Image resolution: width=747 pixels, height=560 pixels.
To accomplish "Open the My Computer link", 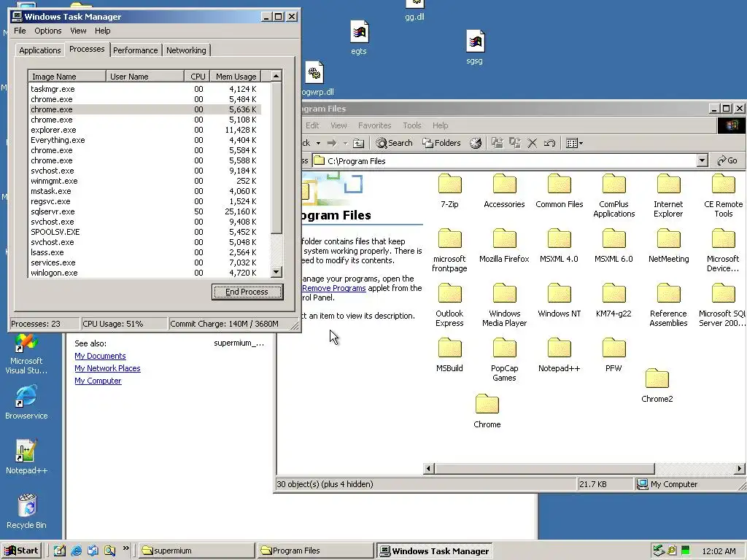I will coord(98,381).
